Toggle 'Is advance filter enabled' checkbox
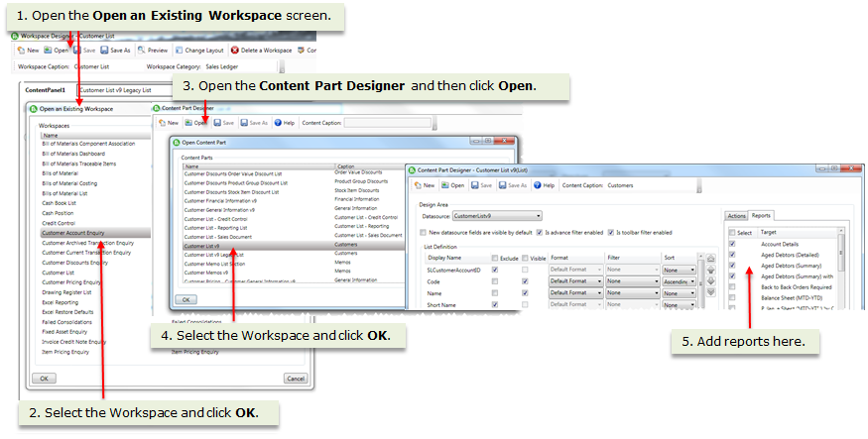868x439 pixels. click(x=540, y=232)
